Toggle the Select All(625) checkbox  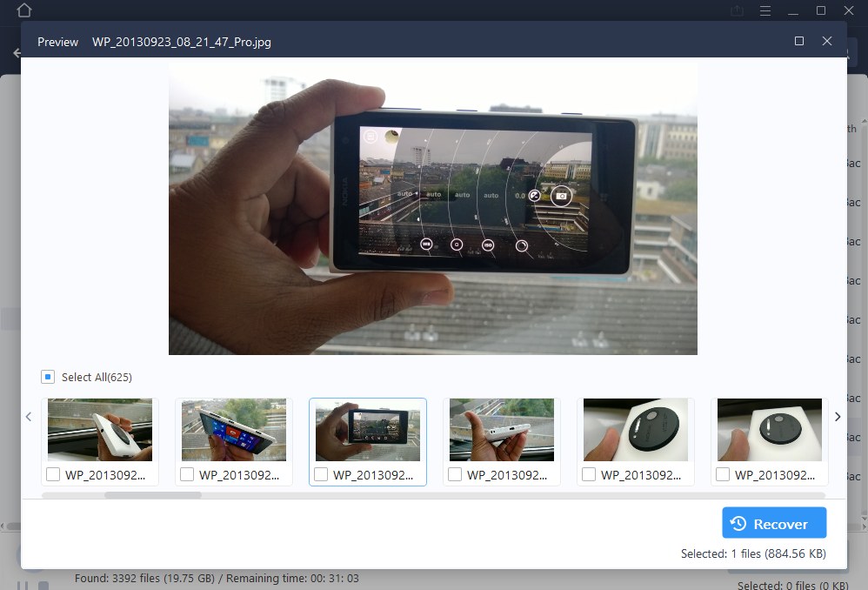click(48, 377)
